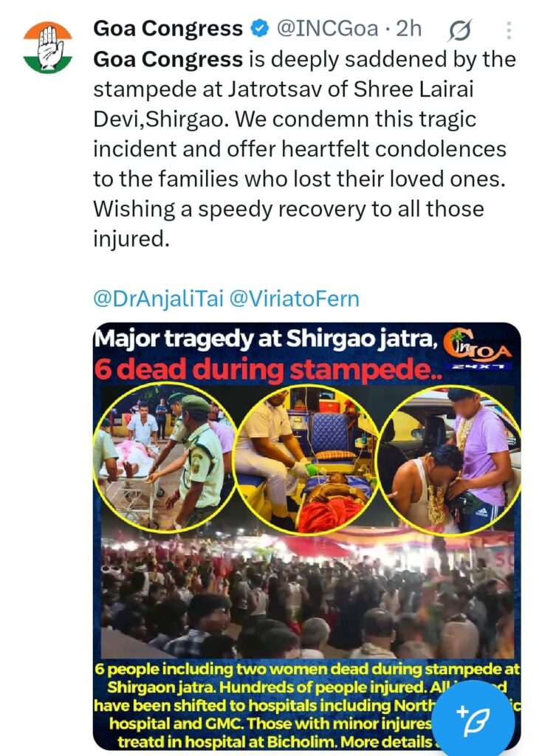539x756 pixels.
Task: Tap the yellow caption text on image
Action: pos(306,705)
